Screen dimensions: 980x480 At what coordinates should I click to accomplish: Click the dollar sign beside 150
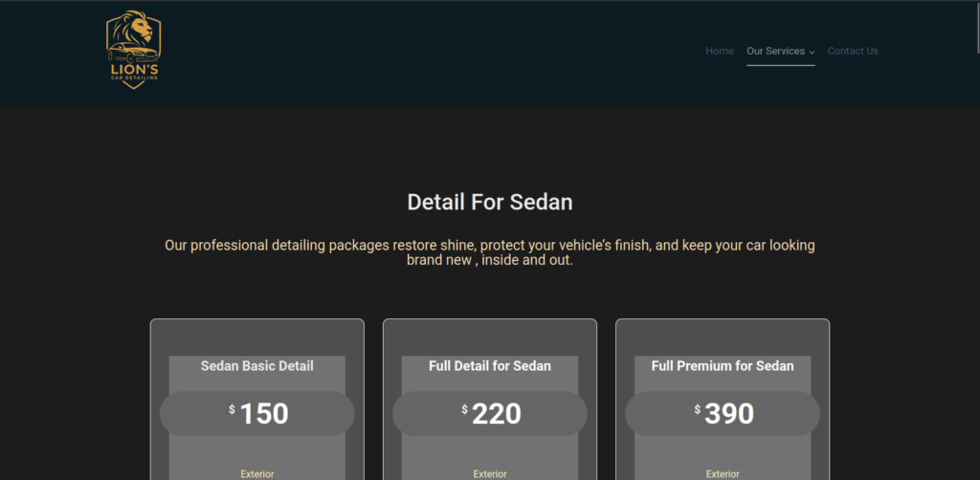[232, 409]
